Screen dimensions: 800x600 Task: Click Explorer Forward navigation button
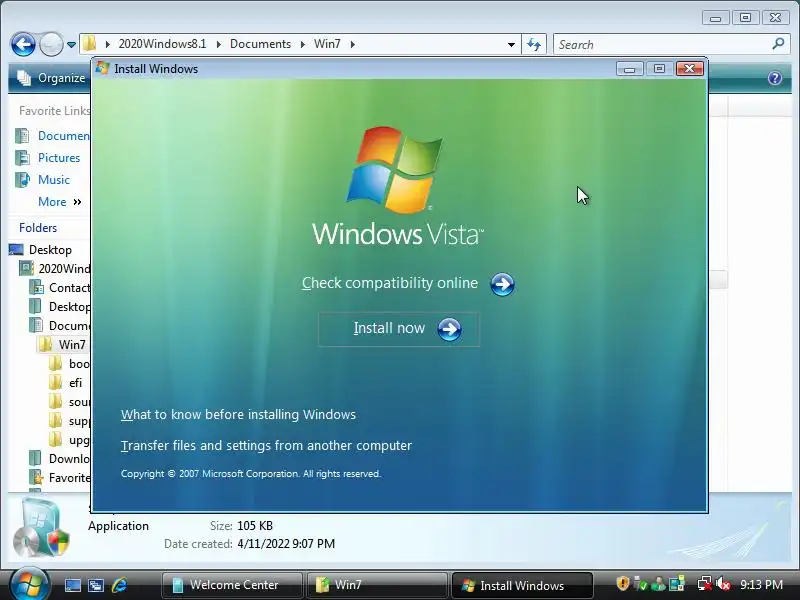coord(51,44)
